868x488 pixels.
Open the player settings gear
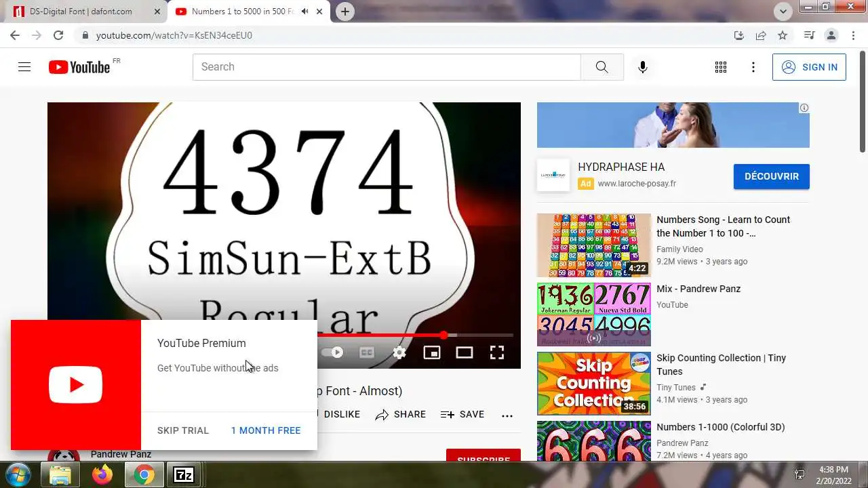399,352
